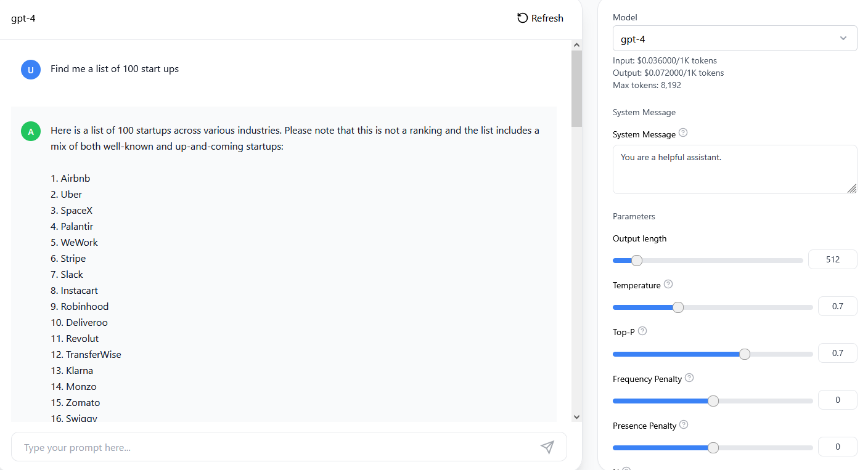Click the green assistant avatar A

(31, 131)
